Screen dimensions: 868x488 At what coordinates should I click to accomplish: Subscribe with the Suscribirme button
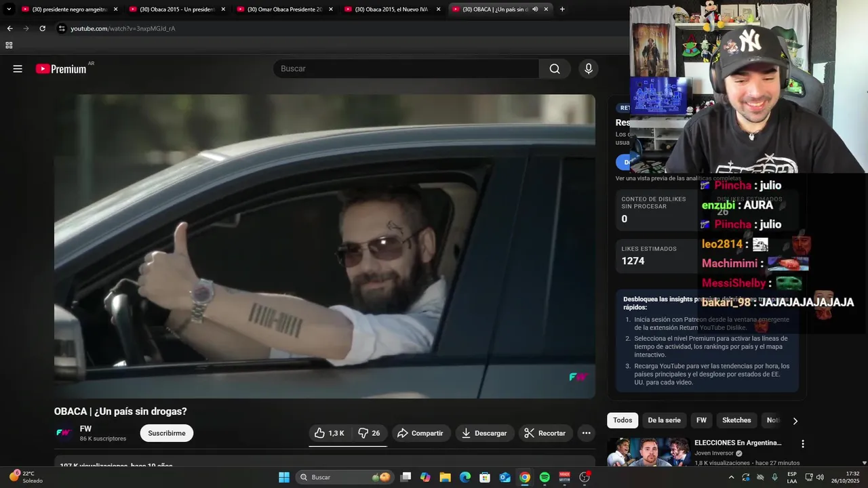click(x=167, y=433)
